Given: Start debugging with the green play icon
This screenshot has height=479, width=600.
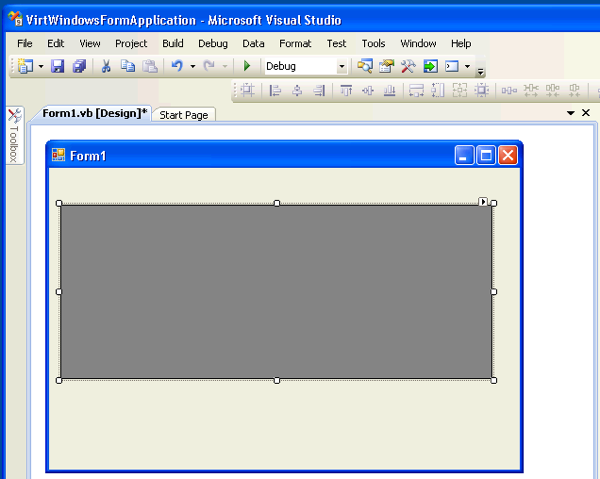Looking at the screenshot, I should coord(247,66).
